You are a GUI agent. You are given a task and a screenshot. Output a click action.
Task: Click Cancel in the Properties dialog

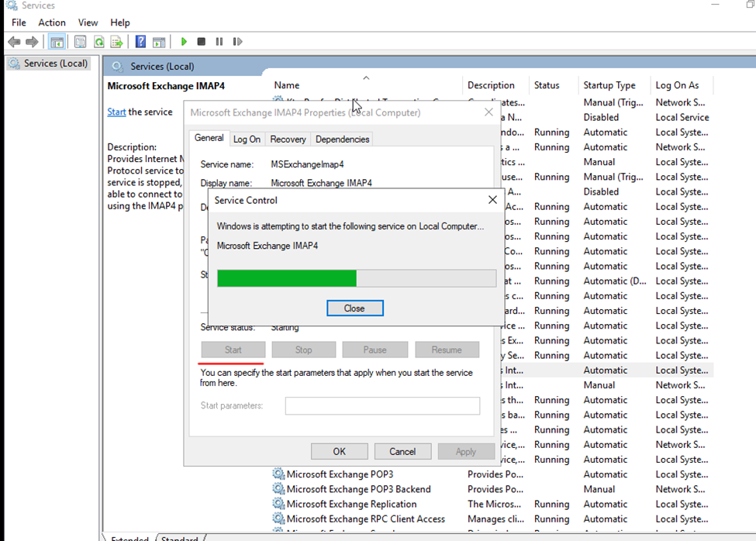[x=402, y=451]
